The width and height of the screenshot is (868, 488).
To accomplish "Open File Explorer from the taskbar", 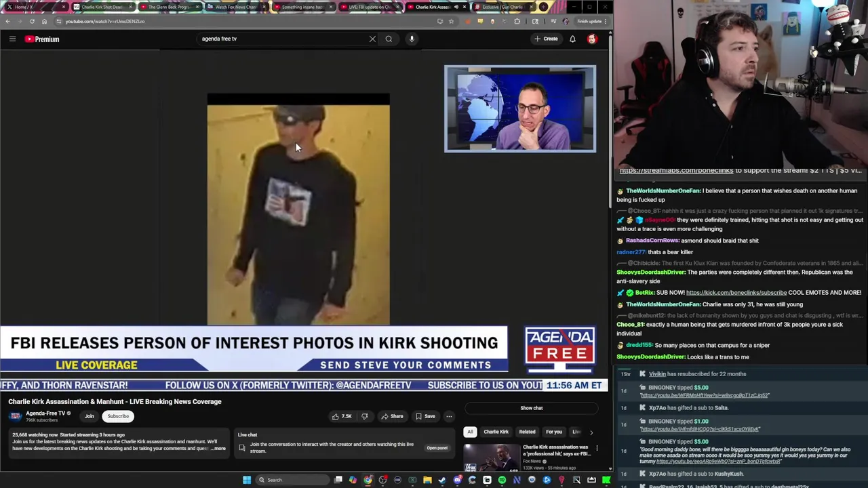I will coord(427,480).
